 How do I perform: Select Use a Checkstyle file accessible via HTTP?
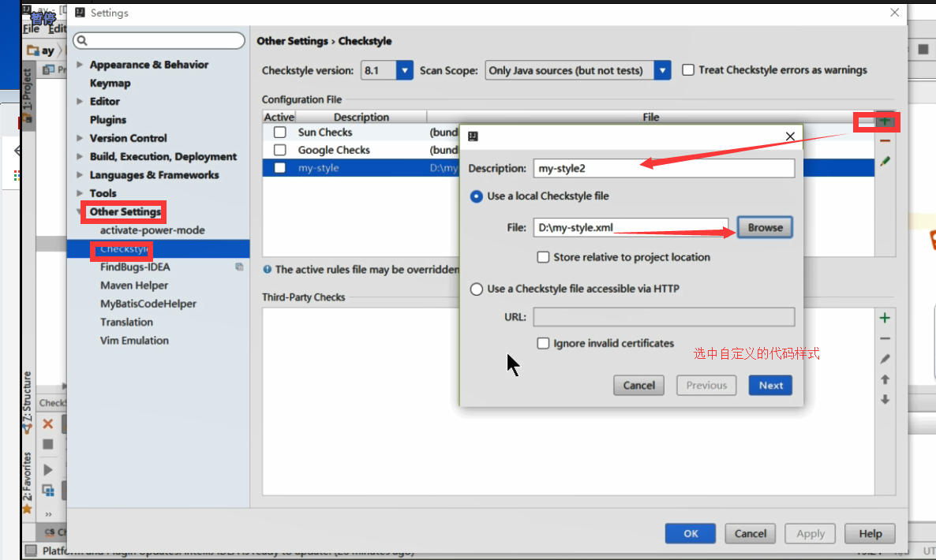click(x=477, y=289)
